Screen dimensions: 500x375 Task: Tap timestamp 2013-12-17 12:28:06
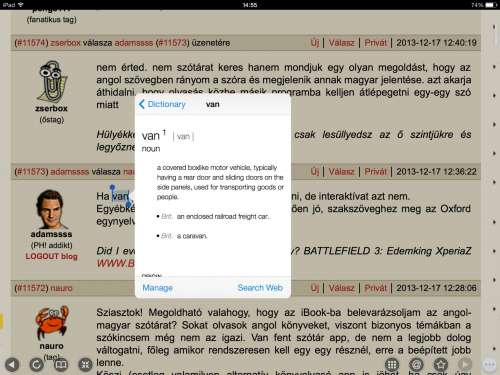click(436, 288)
